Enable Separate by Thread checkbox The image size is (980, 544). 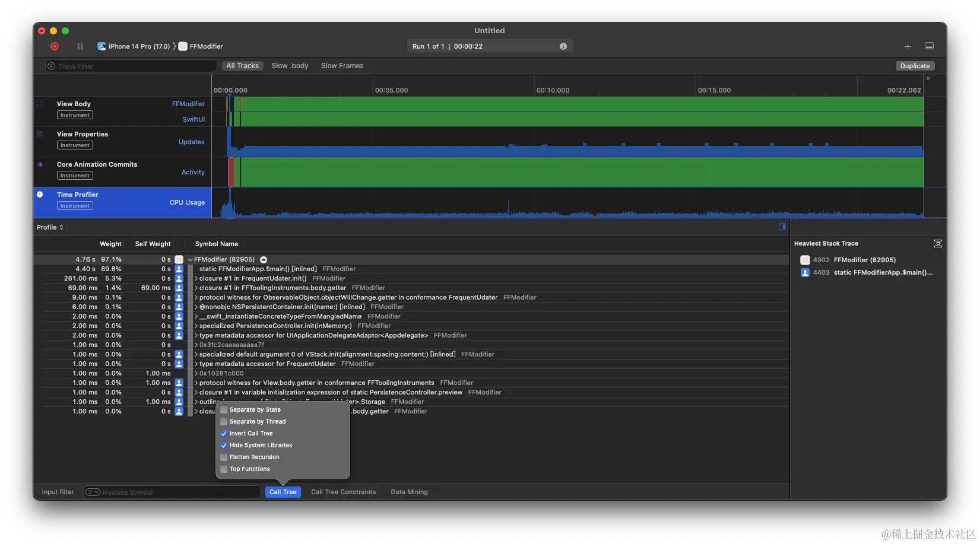[224, 422]
